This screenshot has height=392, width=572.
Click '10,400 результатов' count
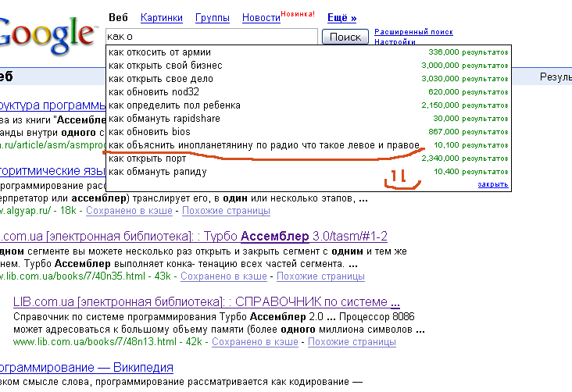471,172
